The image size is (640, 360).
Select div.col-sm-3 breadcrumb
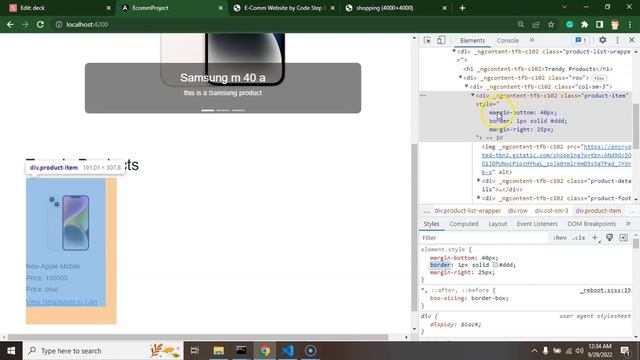551,211
